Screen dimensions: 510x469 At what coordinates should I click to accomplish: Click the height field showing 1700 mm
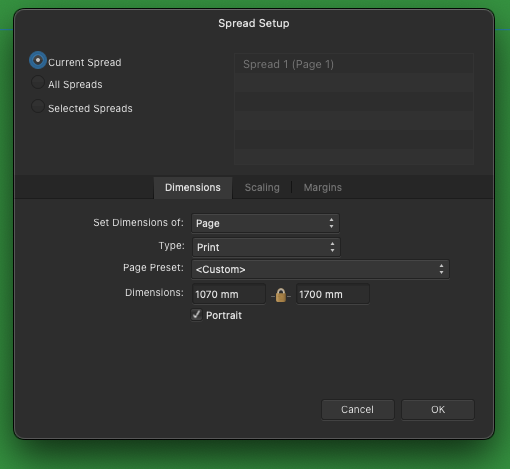(x=333, y=294)
